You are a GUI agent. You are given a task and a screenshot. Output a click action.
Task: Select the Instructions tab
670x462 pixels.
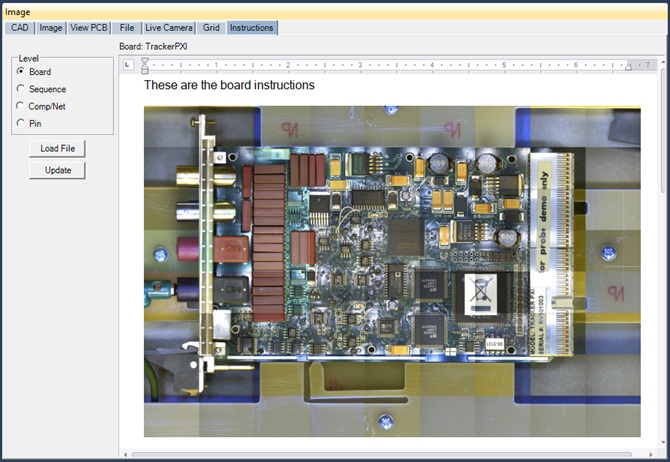point(251,28)
